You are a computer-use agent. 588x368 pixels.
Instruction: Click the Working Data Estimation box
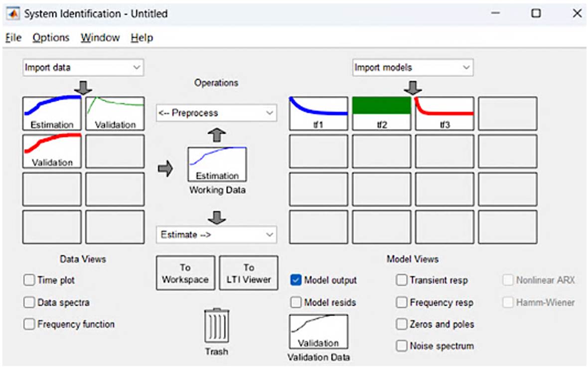[217, 164]
